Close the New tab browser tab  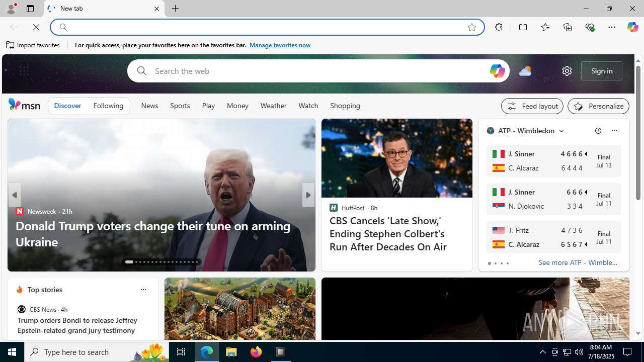[x=156, y=9]
